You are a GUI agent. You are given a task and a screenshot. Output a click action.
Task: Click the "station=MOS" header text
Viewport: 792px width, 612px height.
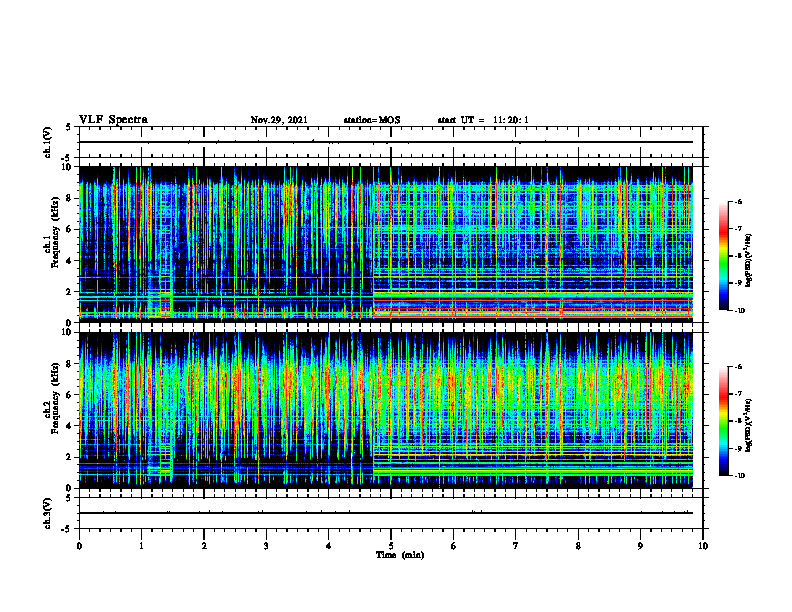372,120
